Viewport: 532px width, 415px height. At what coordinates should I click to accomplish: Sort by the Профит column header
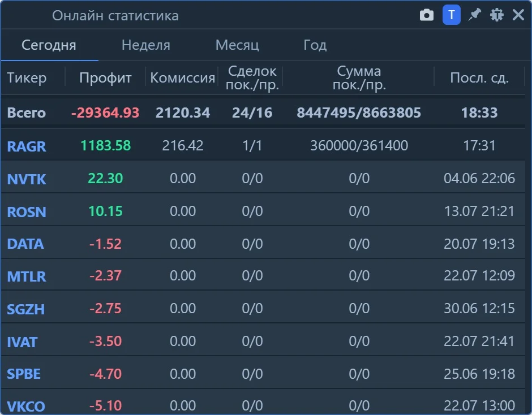click(105, 78)
